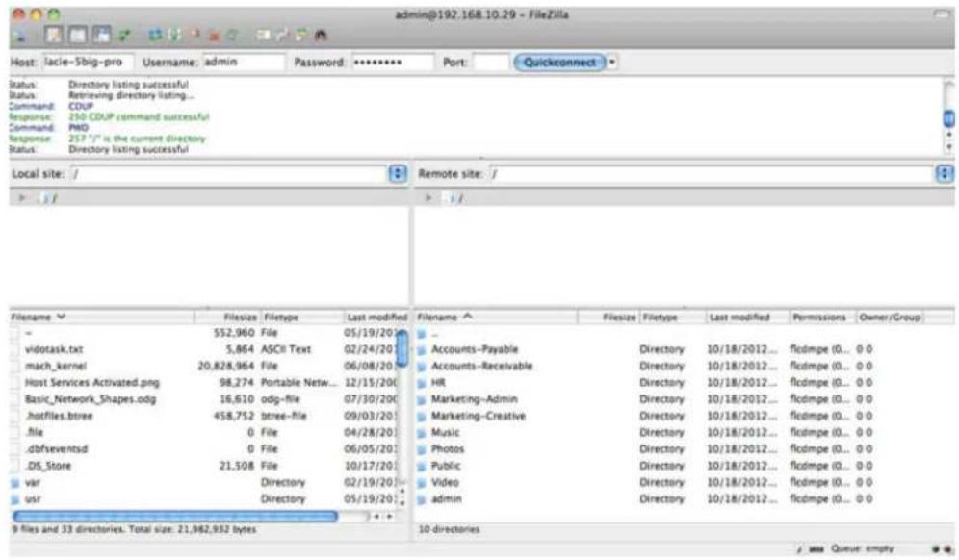Screen dimensions: 959x560
Task: Select the local usr directory icon
Action: 15,499
